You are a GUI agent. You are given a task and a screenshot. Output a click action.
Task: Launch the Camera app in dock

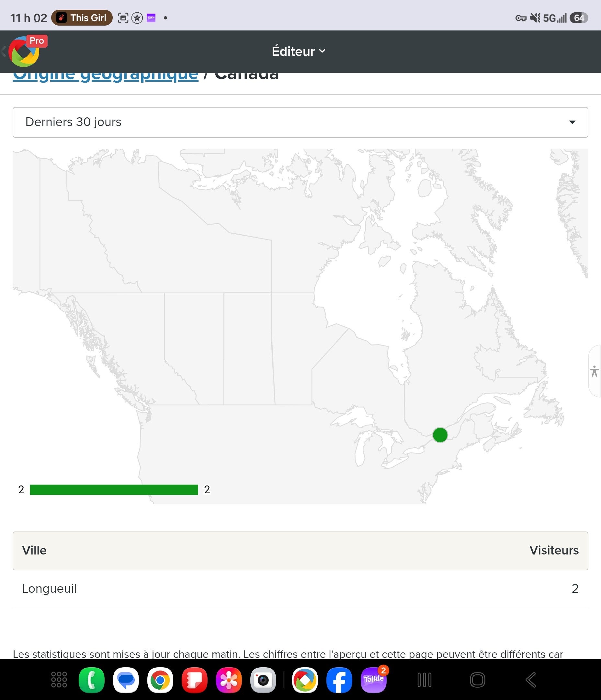(x=263, y=680)
